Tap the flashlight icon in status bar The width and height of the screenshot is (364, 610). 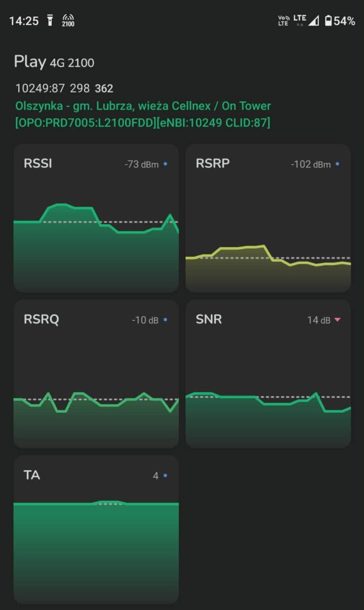click(x=50, y=21)
